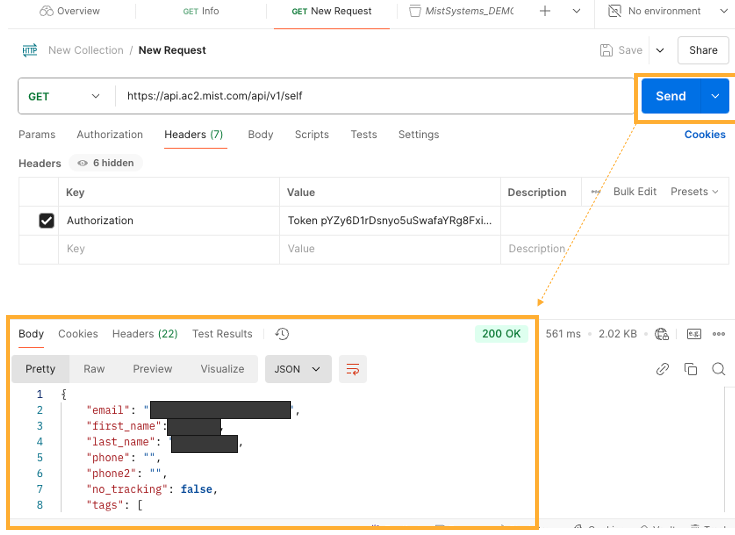
Task: Toggle word wrap icon in response
Action: [x=352, y=369]
